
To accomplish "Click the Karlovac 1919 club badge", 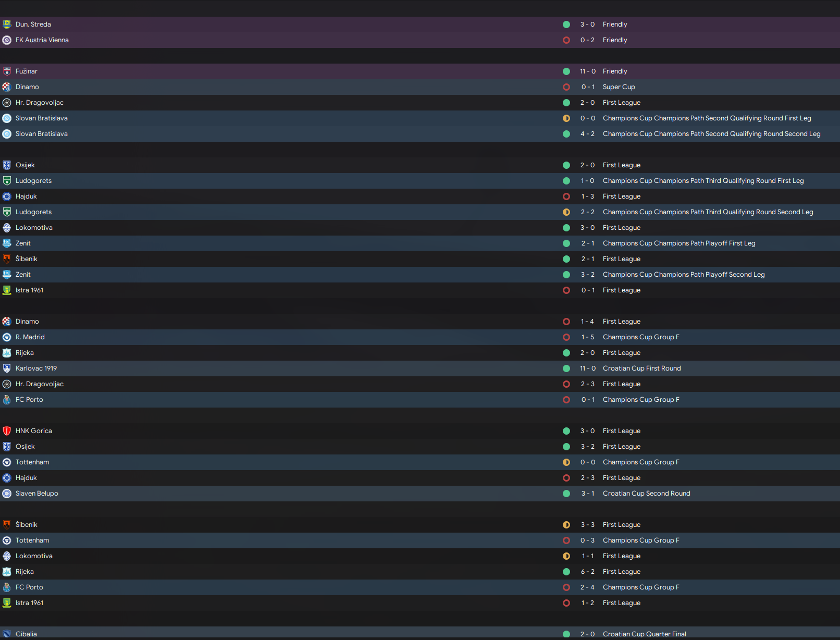I will coord(7,368).
